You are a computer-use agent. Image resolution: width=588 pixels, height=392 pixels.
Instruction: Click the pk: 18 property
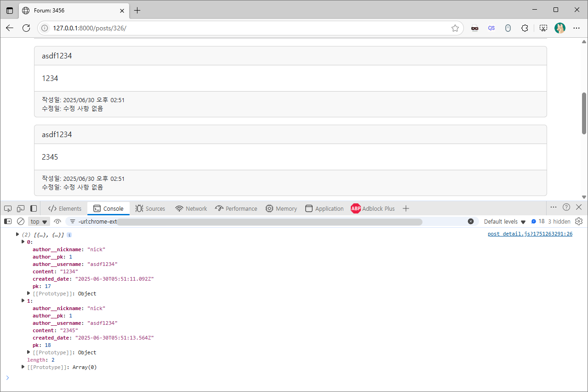click(x=42, y=345)
